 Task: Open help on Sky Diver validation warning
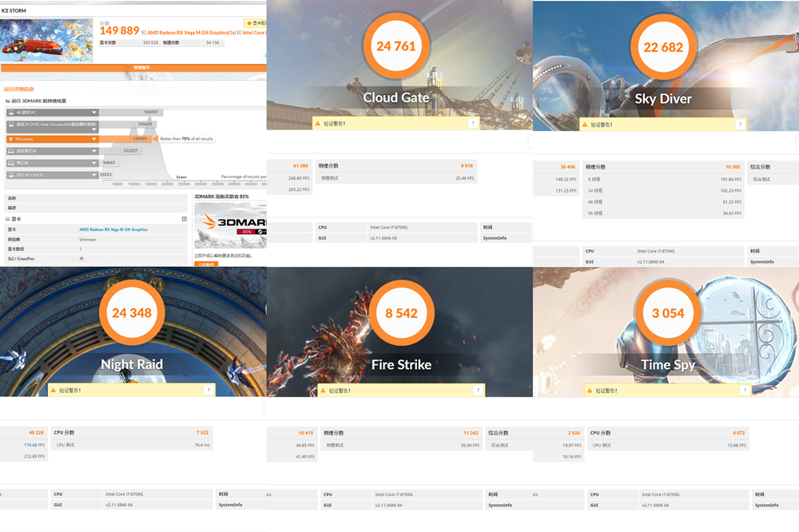coord(740,125)
